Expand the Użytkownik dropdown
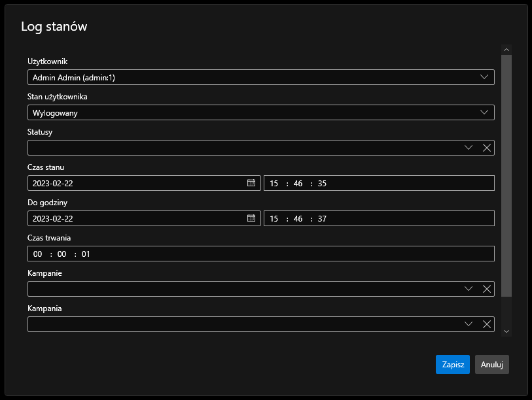This screenshot has width=532, height=400. 484,77
